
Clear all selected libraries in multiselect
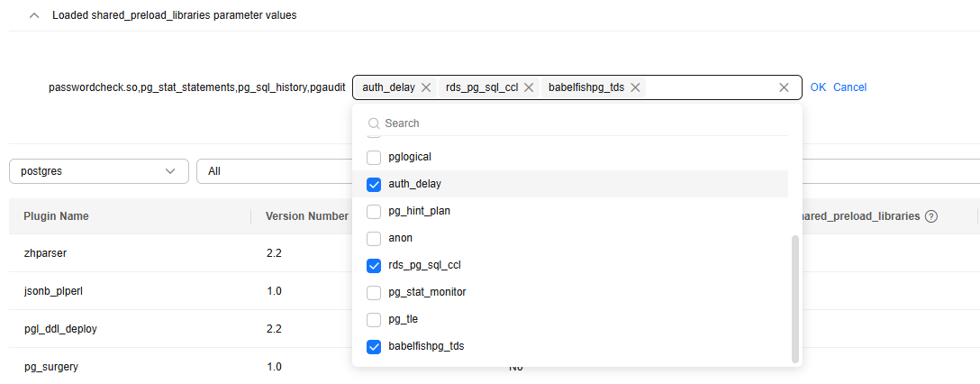tap(784, 87)
